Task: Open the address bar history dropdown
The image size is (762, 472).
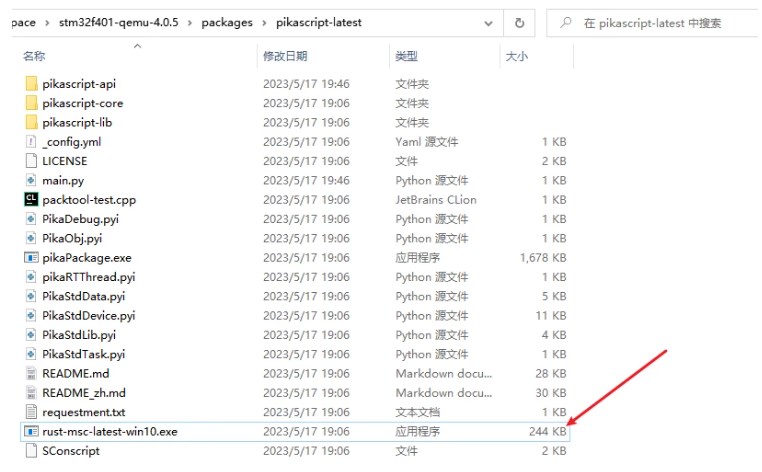Action: (x=488, y=23)
